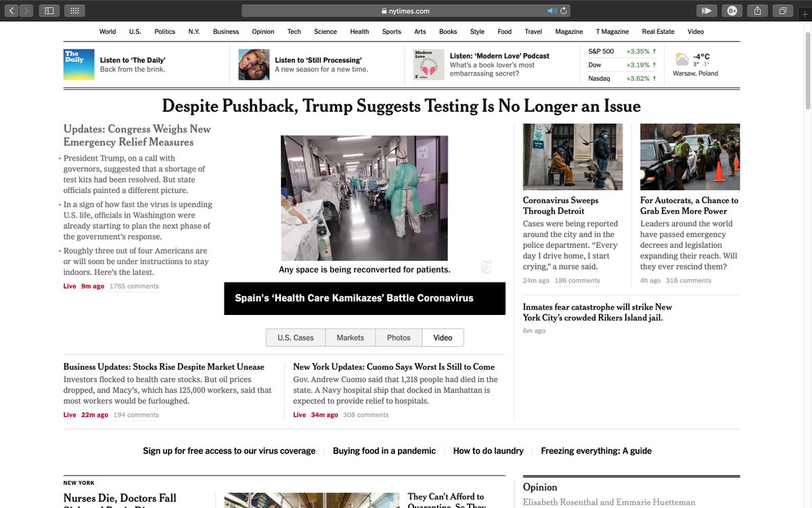Image resolution: width=812 pixels, height=508 pixels.
Task: Click the police checkpoint photo thumbnail
Action: (690, 156)
